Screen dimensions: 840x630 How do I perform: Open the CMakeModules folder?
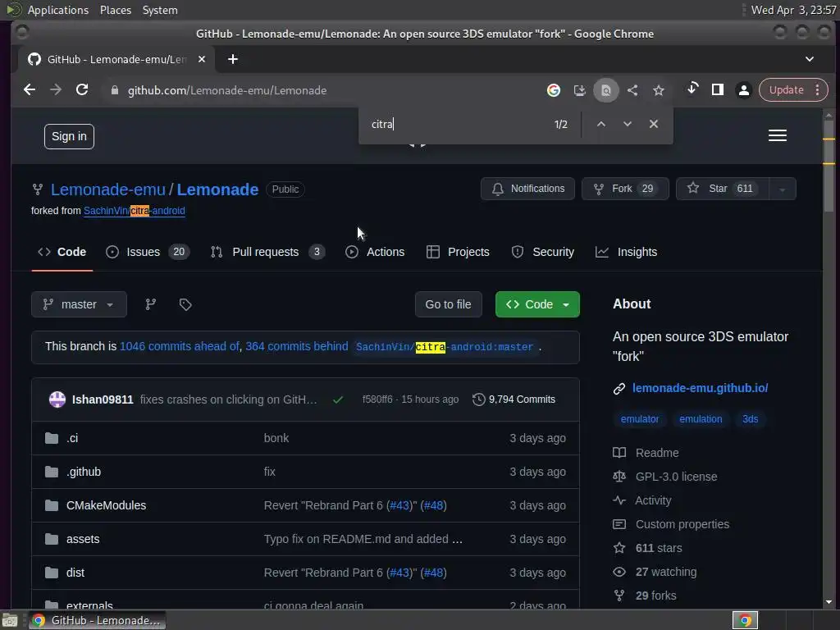[106, 505]
